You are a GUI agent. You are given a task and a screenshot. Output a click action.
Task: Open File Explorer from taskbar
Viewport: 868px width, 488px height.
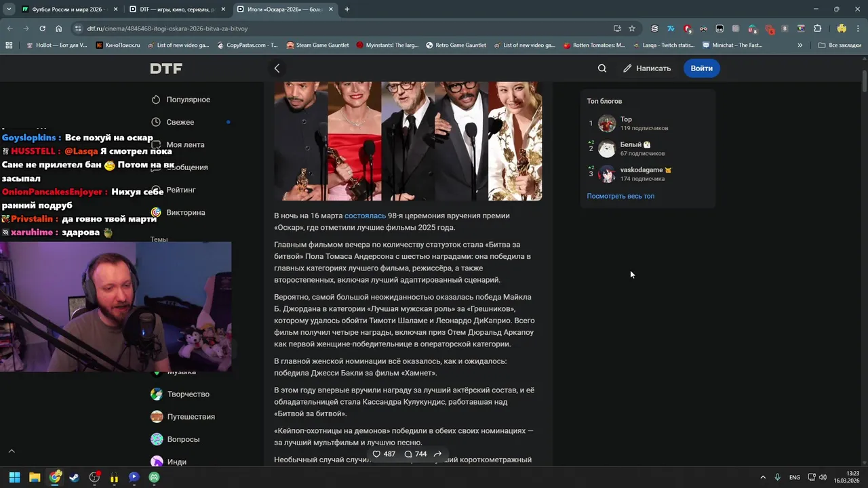coord(35,477)
